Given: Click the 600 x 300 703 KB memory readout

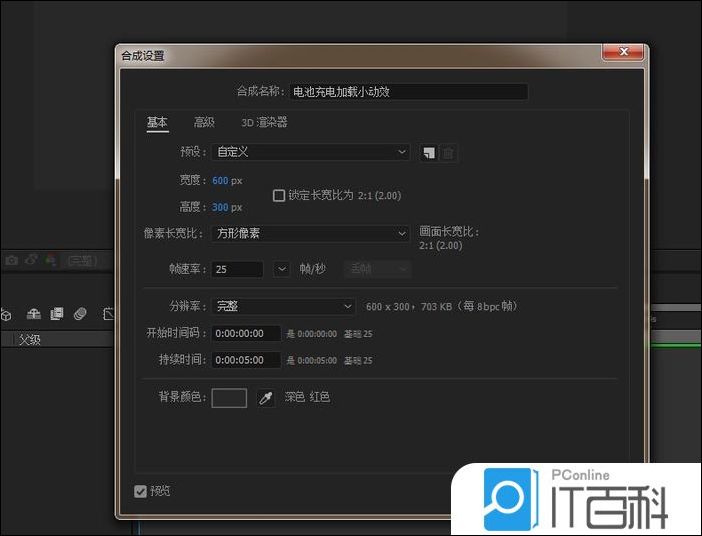Looking at the screenshot, I should pyautogui.click(x=441, y=307).
